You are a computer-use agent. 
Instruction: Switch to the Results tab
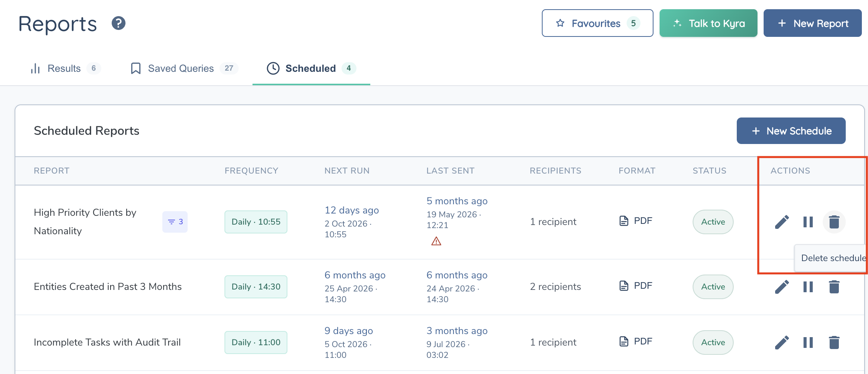pyautogui.click(x=65, y=68)
